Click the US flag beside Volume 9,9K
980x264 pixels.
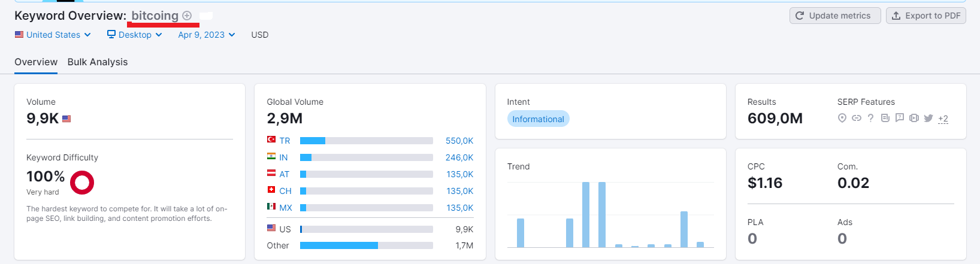(x=66, y=119)
